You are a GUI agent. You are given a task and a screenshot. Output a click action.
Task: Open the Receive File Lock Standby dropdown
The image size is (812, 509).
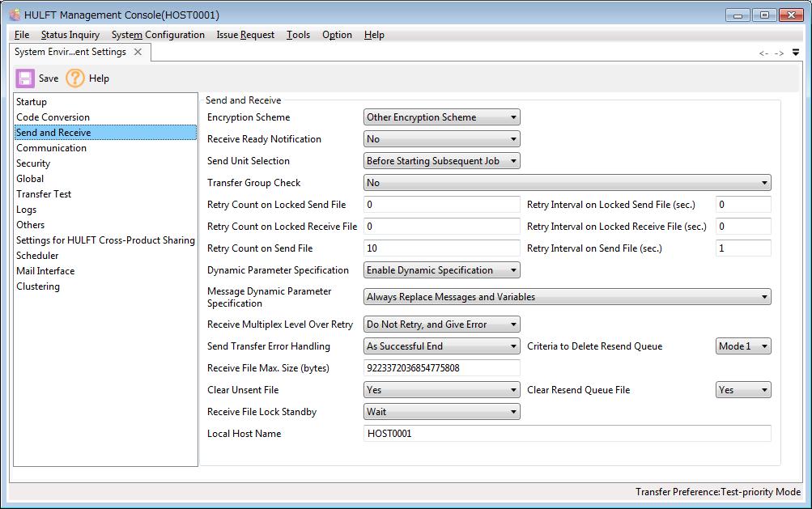pos(442,412)
